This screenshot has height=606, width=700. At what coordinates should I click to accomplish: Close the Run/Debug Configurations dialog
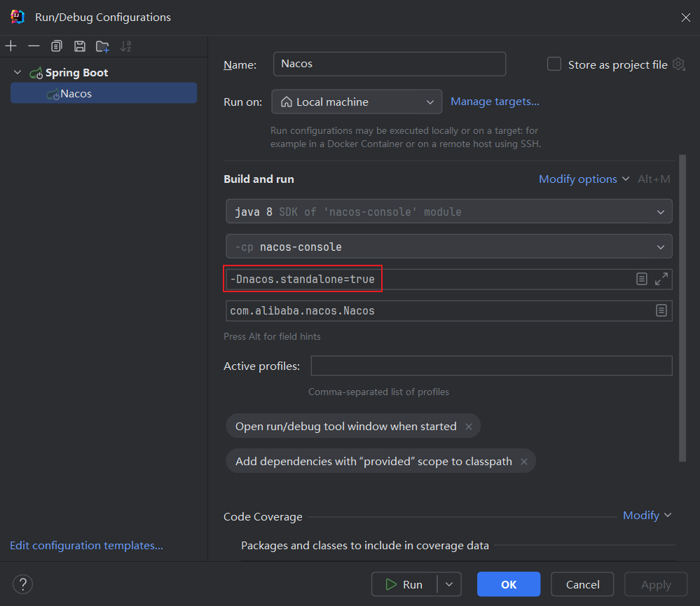pos(686,18)
